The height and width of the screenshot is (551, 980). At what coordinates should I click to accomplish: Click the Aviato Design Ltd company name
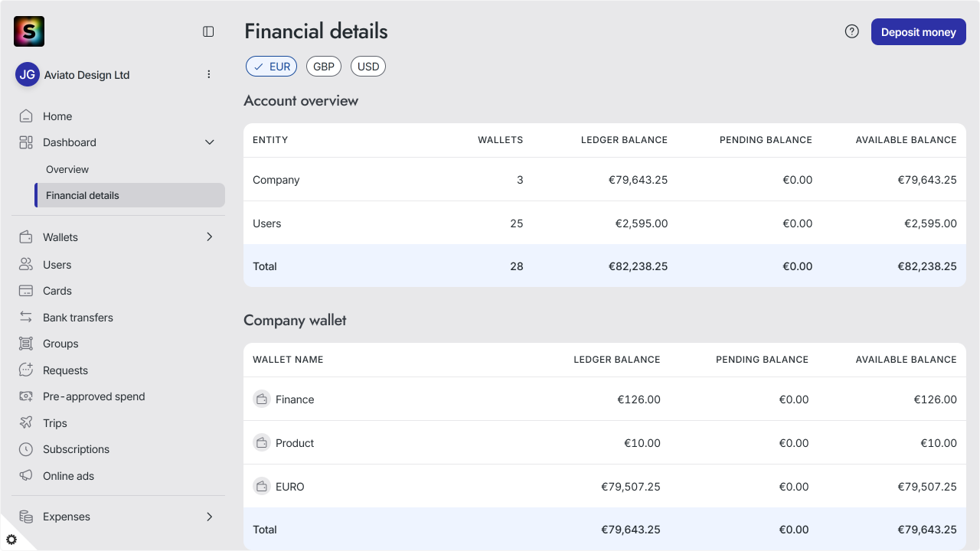(87, 75)
